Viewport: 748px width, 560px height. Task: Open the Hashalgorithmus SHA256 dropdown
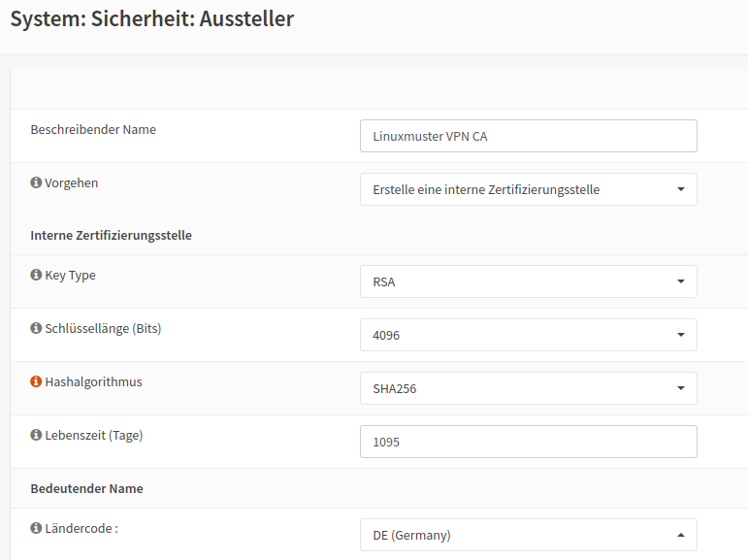click(x=529, y=388)
